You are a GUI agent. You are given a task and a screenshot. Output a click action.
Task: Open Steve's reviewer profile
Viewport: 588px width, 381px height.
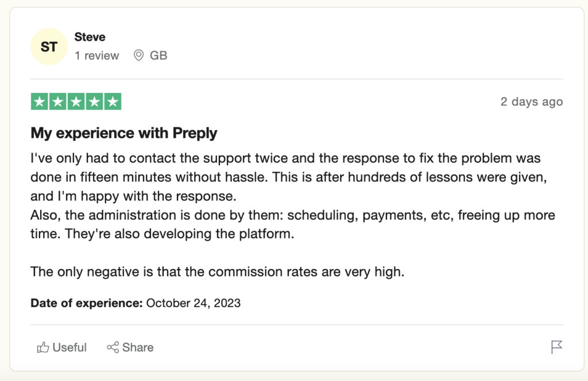(x=89, y=37)
